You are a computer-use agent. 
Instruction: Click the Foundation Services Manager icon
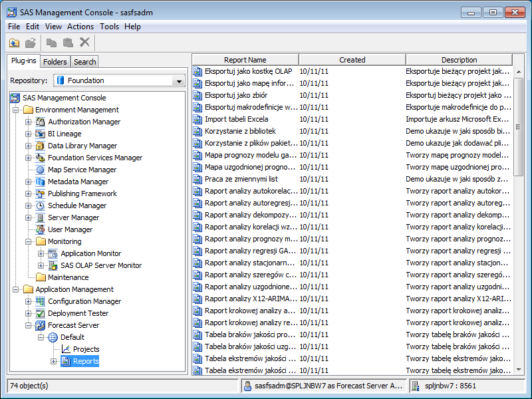click(41, 158)
